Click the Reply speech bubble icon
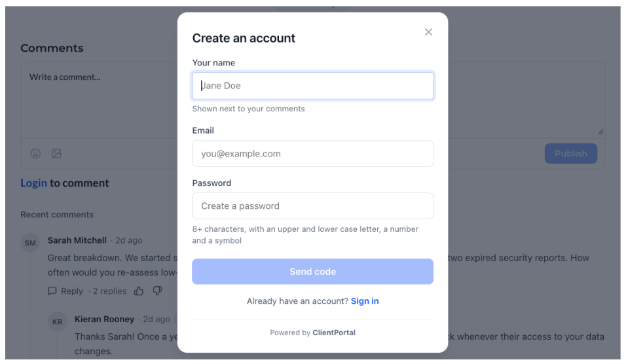This screenshot has height=364, width=626. coord(52,291)
